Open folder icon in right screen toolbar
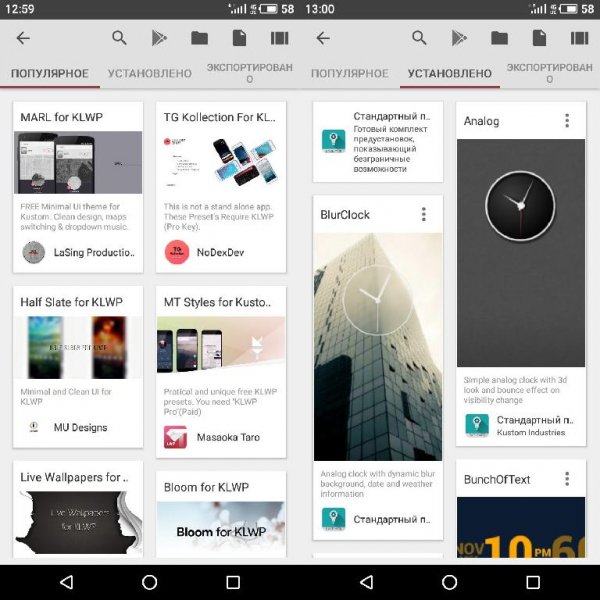600x600 pixels. point(499,38)
